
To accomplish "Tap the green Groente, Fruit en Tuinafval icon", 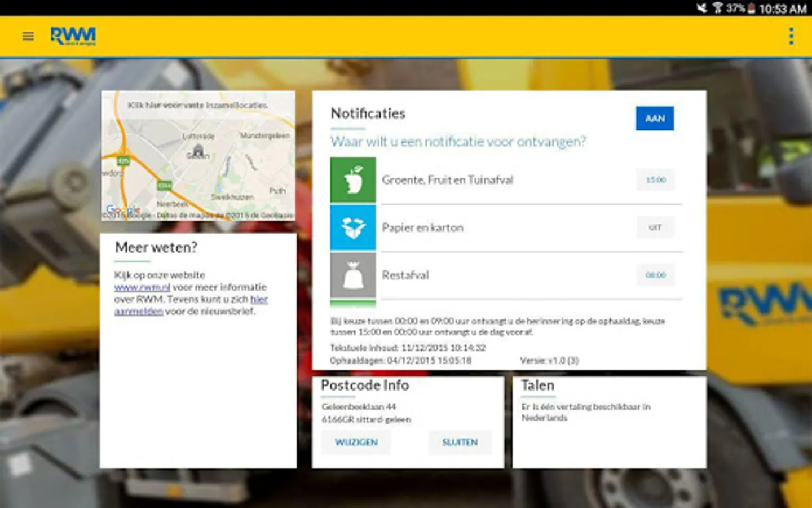I will click(353, 180).
